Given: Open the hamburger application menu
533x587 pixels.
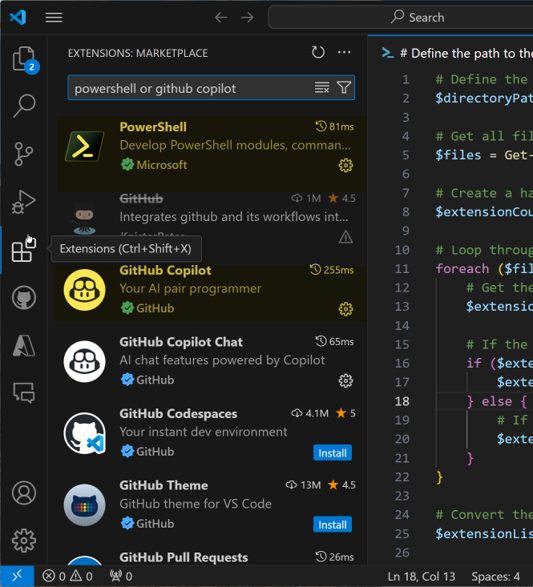Looking at the screenshot, I should coord(54,17).
